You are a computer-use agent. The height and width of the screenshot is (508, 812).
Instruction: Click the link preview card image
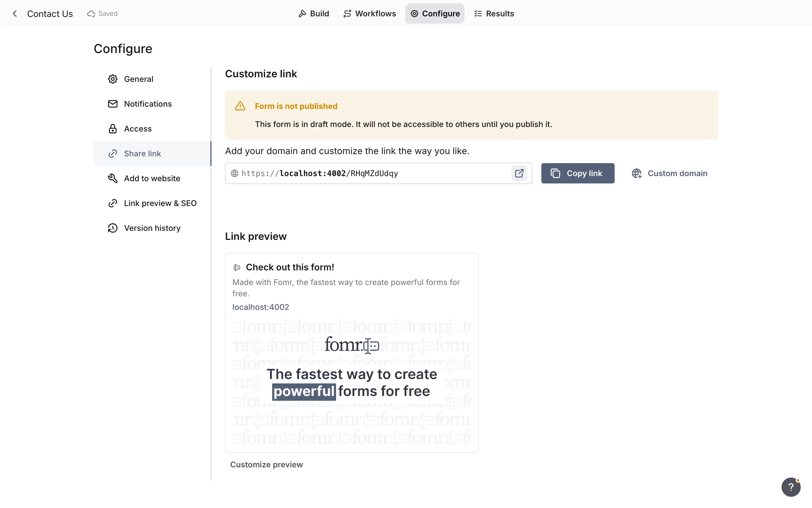coord(352,383)
